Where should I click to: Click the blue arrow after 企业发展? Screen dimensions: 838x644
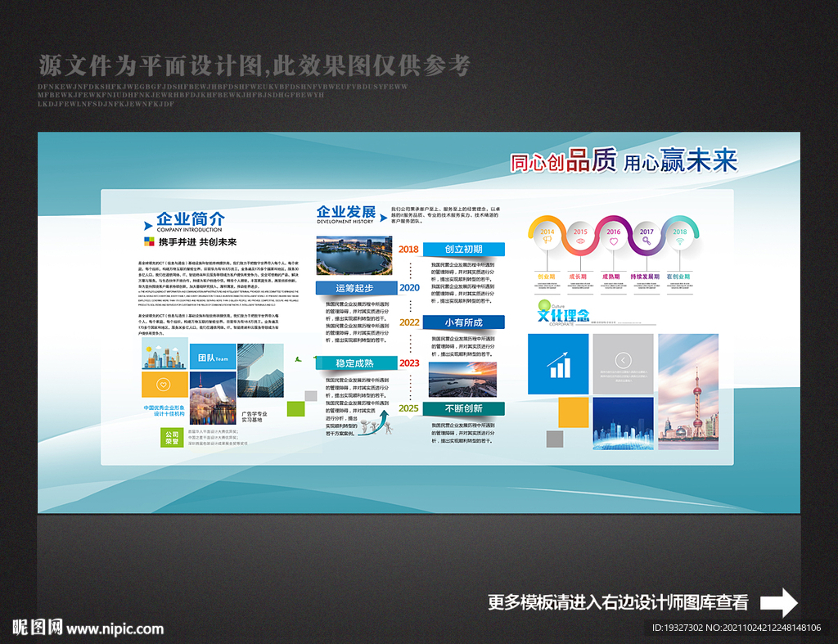pos(383,218)
